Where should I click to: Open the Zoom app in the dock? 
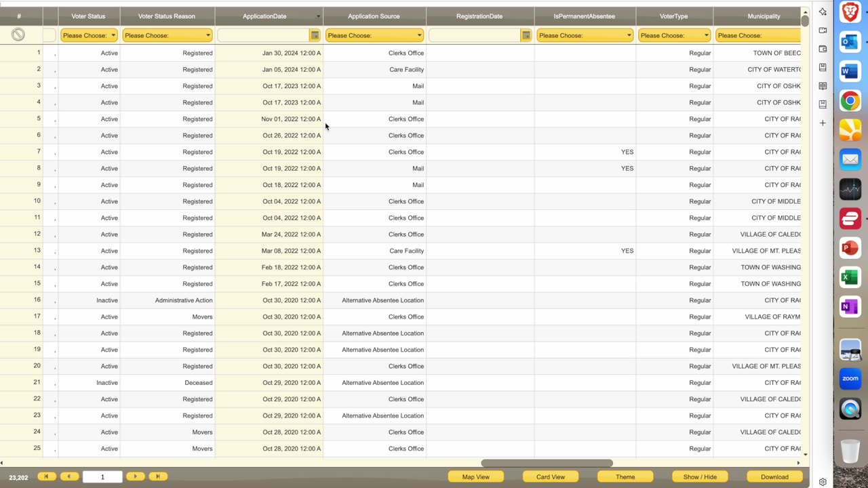coord(850,379)
